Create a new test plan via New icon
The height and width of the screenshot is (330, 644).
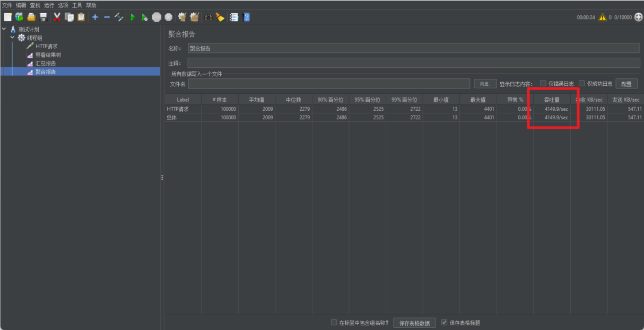pyautogui.click(x=7, y=17)
